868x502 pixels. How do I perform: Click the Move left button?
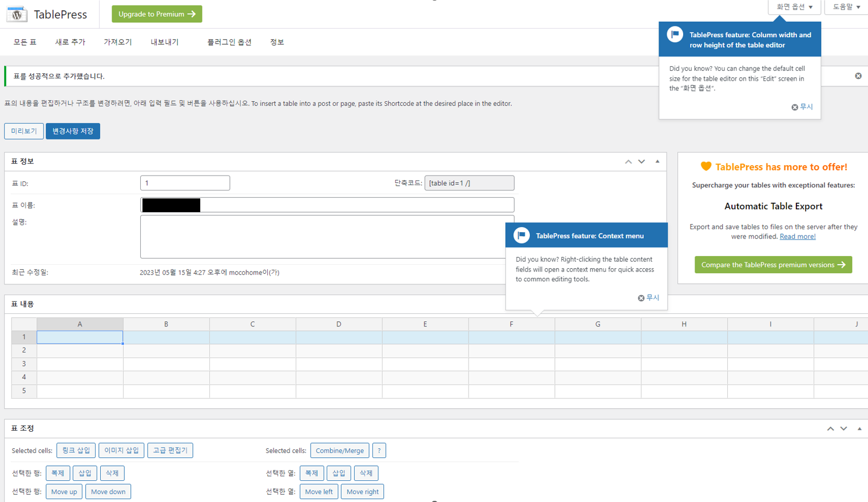pyautogui.click(x=319, y=492)
